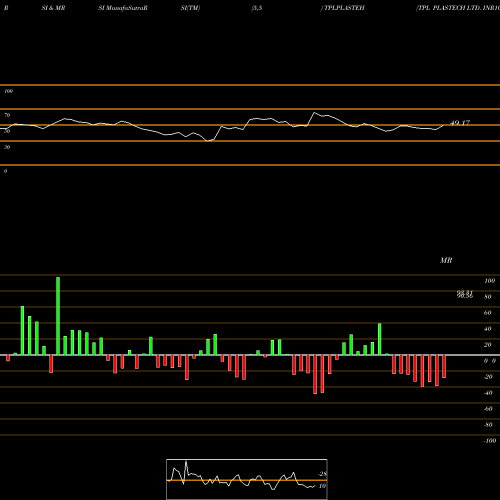The width and height of the screenshot is (500, 500).
Task: Click the ') TPLPLASTEH' ticker text
Action: click(342, 8)
